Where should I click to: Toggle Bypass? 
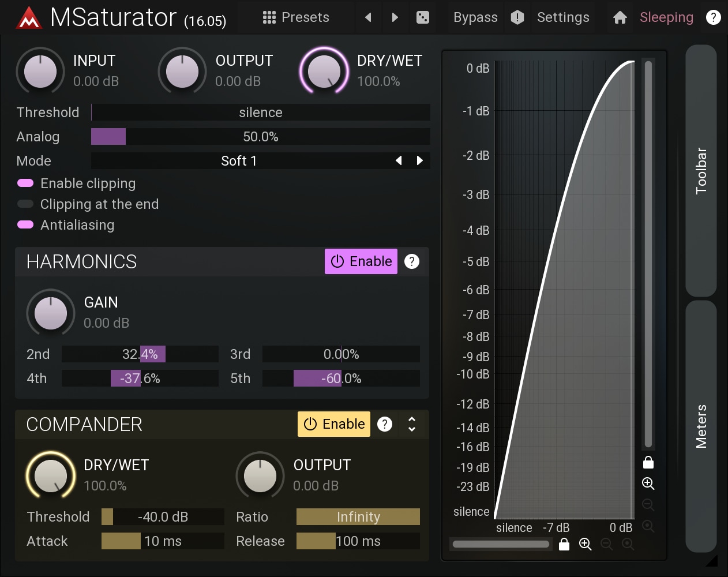coord(475,17)
